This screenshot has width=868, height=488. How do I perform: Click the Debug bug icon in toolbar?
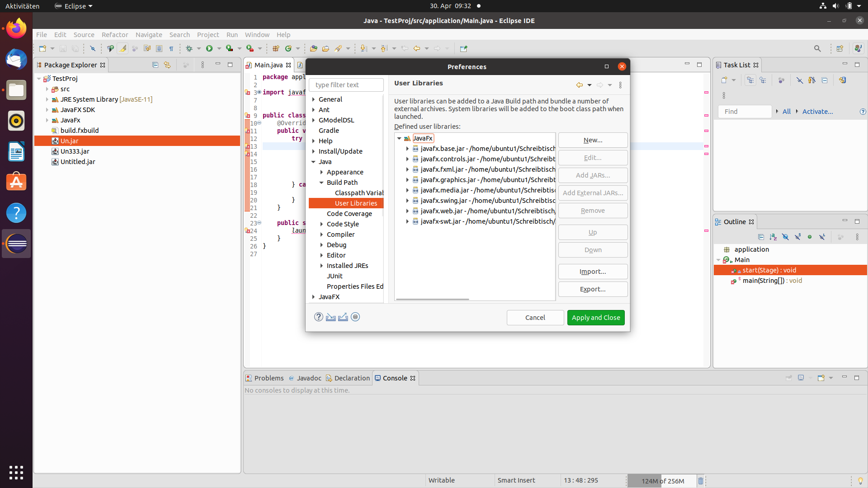189,48
